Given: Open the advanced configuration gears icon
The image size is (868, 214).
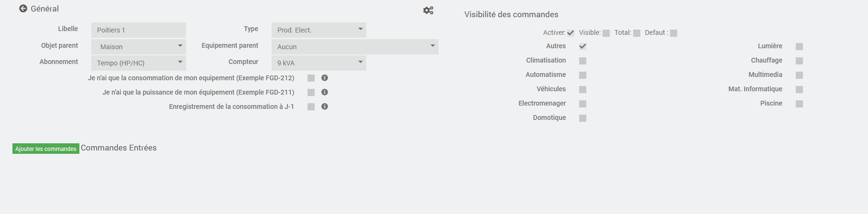Looking at the screenshot, I should 428,10.
